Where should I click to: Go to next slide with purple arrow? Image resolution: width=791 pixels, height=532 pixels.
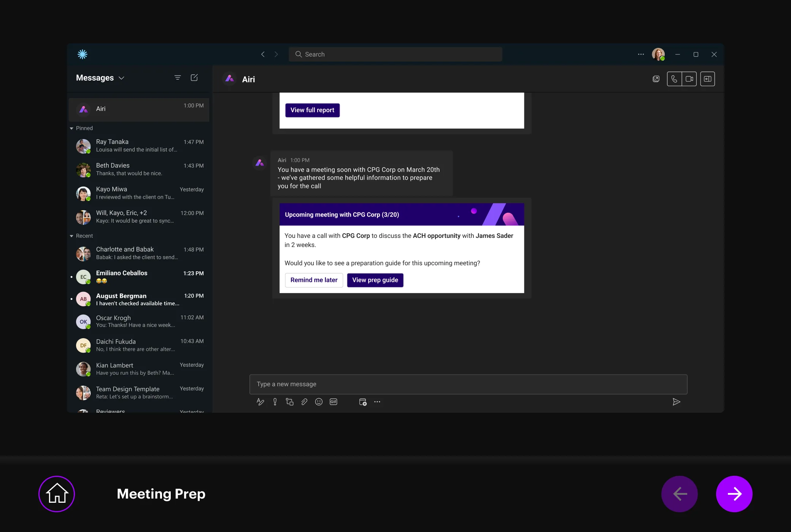click(734, 494)
